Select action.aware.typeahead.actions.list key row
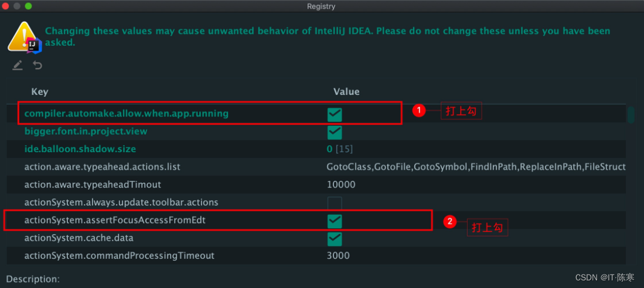The height and width of the screenshot is (288, 644). point(103,167)
